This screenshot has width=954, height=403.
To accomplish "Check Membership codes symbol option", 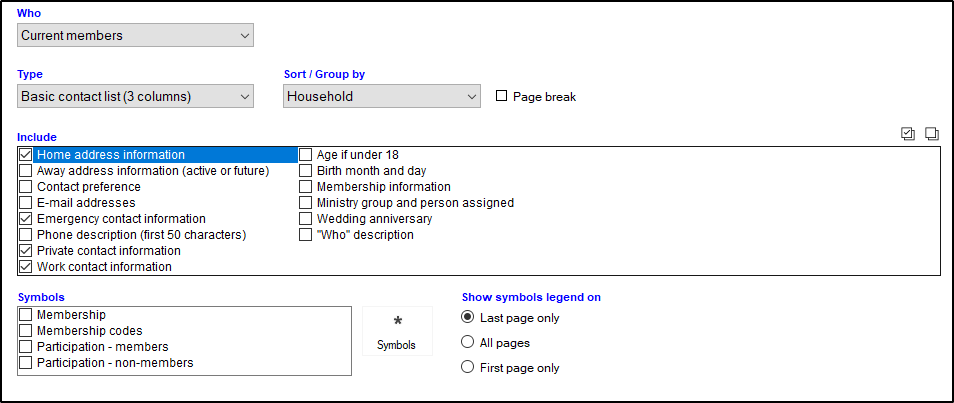I will pos(26,331).
